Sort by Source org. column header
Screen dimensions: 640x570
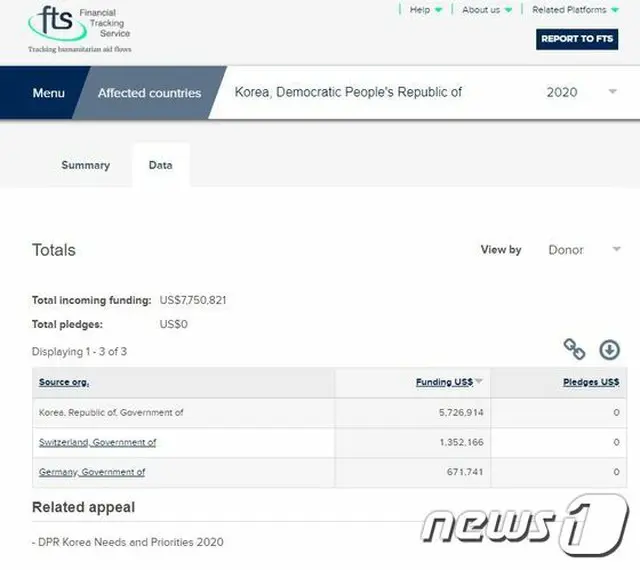[x=64, y=383]
